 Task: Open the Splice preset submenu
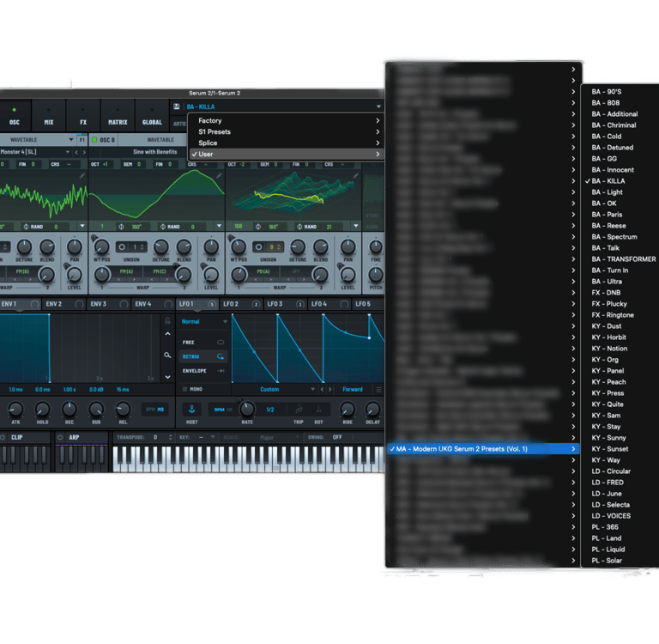286,143
